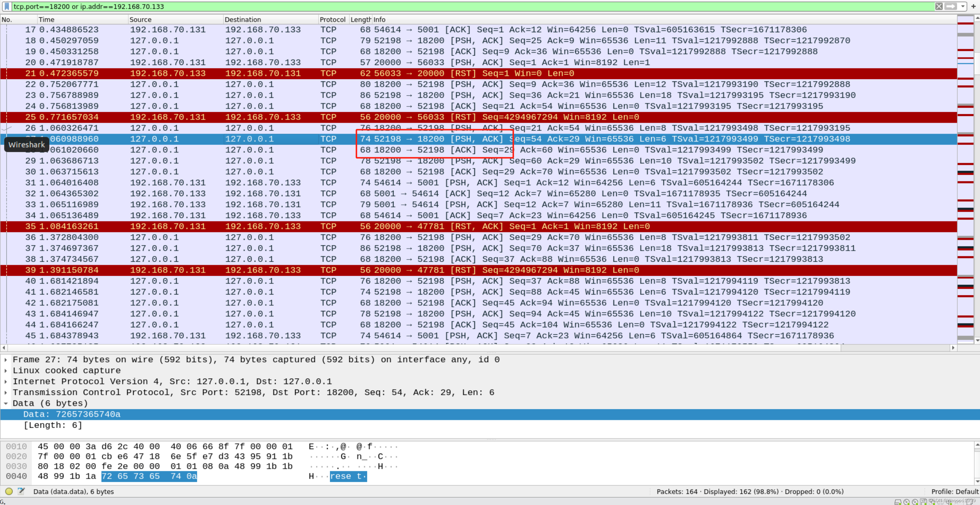Screen dimensions: 980x505
Task: Expand the Transmission Control Protocol node
Action: point(6,392)
